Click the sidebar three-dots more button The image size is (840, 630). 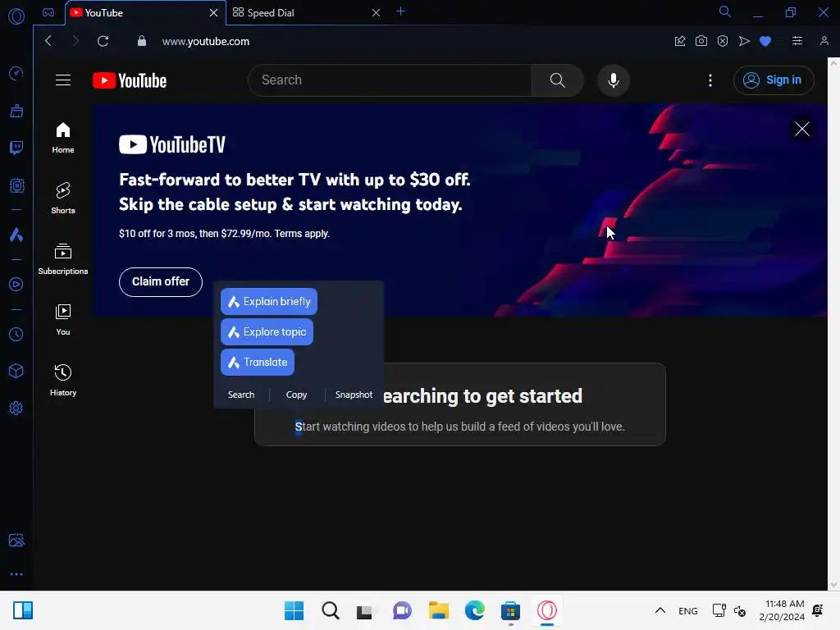(16, 574)
